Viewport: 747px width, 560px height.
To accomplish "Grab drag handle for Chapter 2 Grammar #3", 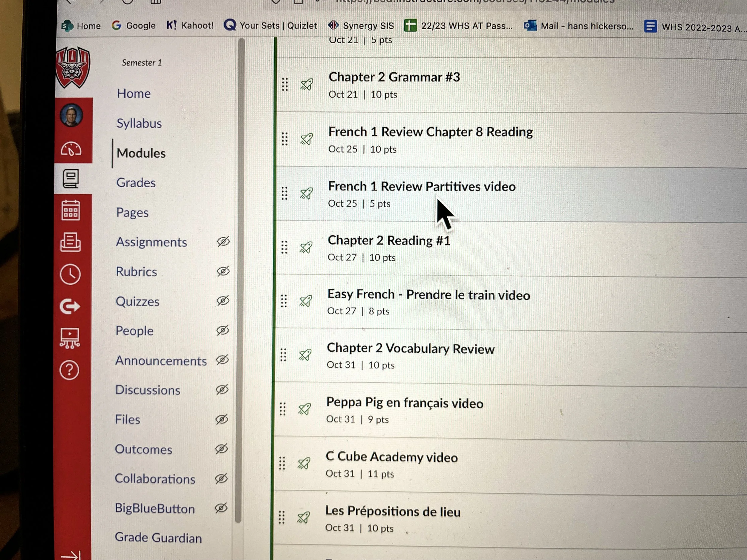I will coord(285,85).
